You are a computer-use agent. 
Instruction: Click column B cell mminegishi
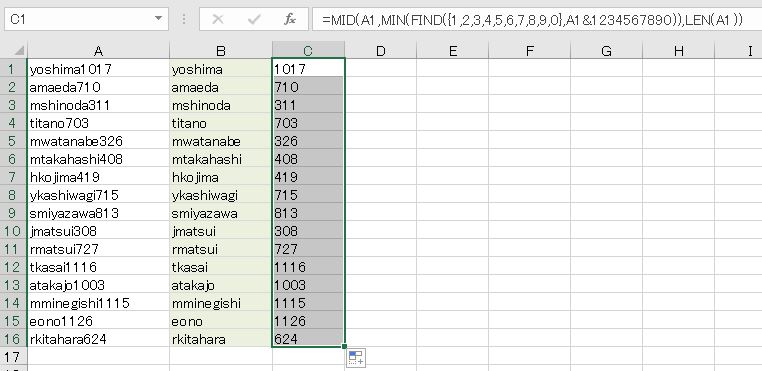pos(221,303)
